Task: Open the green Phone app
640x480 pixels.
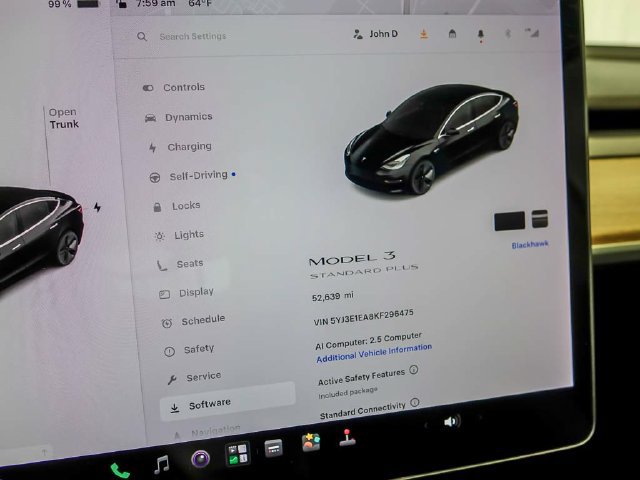Action: [120, 471]
